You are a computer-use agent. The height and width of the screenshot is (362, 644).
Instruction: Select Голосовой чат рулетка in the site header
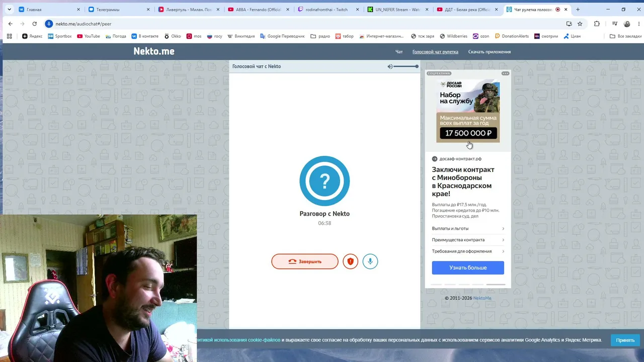(x=435, y=52)
